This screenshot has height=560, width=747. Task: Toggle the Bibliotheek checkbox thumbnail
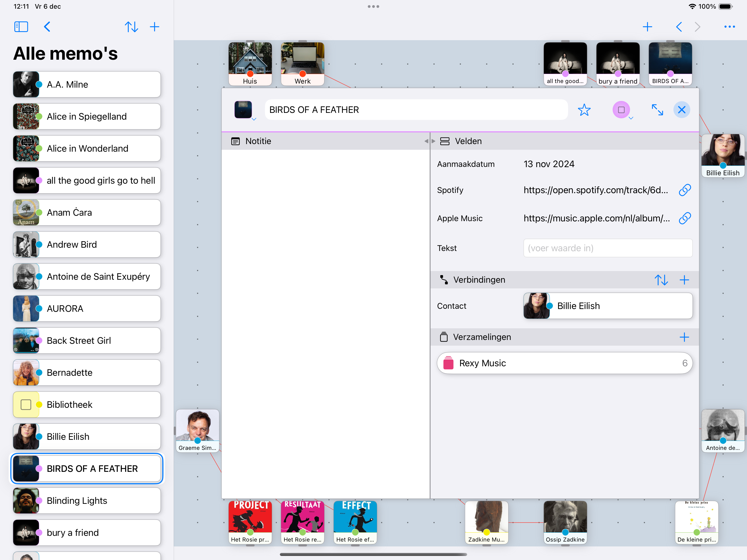(26, 404)
